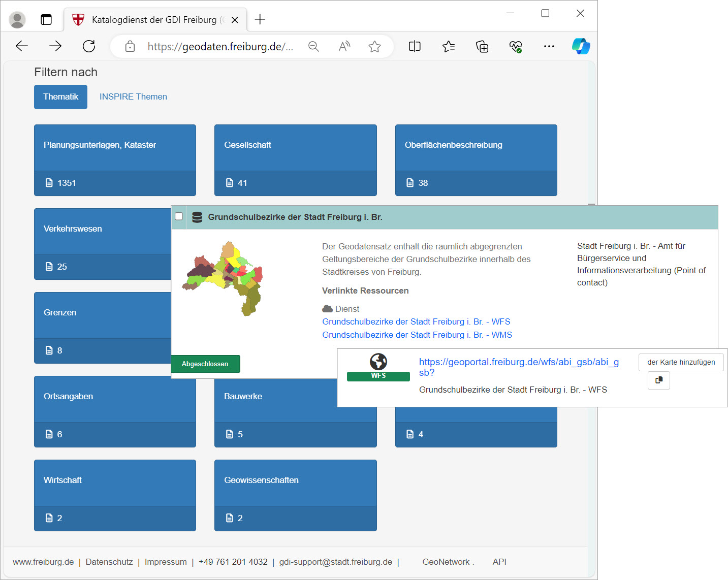
Task: Tick the Grundschulbezirke record checkbox
Action: point(179,216)
